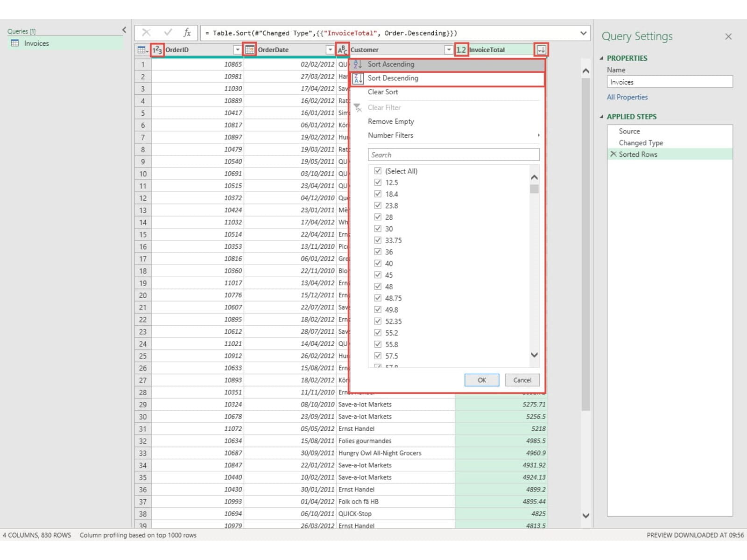Screen dimensions: 747x560
Task: Click the OrderDate date type icon
Action: click(250, 50)
